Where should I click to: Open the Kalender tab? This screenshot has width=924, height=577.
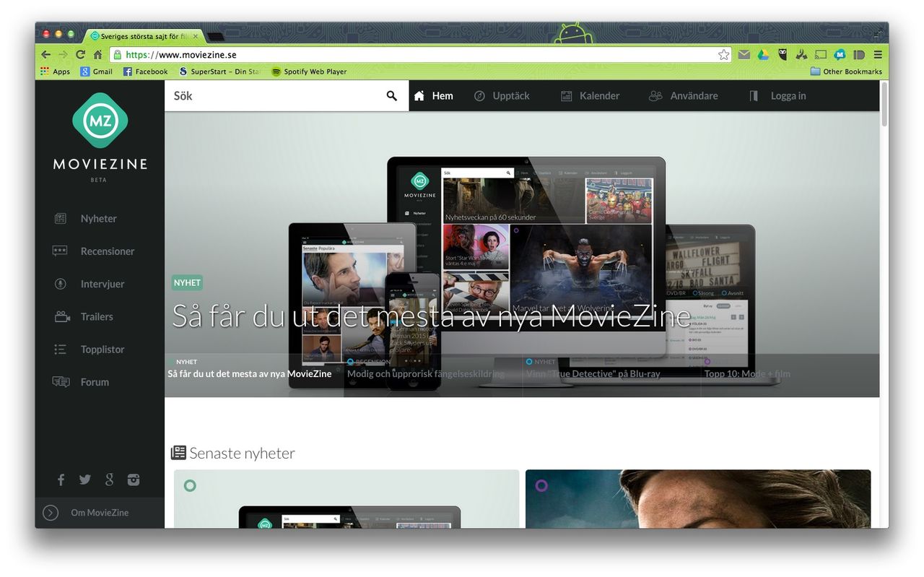click(590, 95)
